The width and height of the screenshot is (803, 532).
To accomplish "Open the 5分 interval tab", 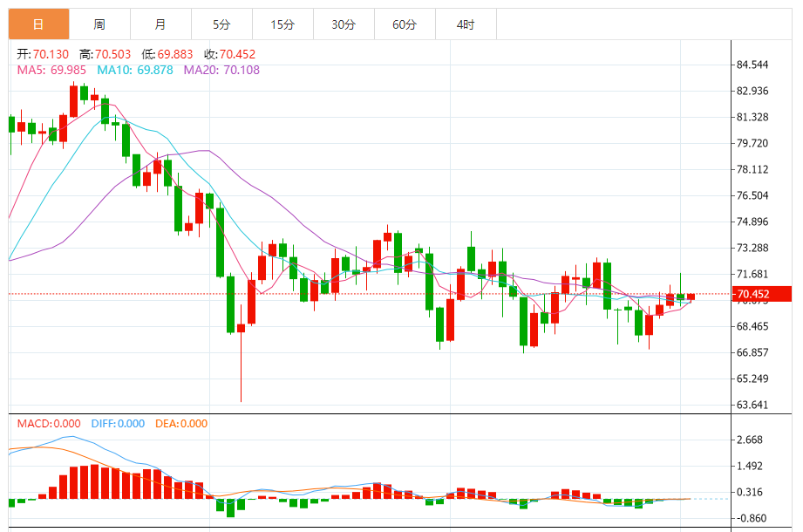I will [221, 24].
